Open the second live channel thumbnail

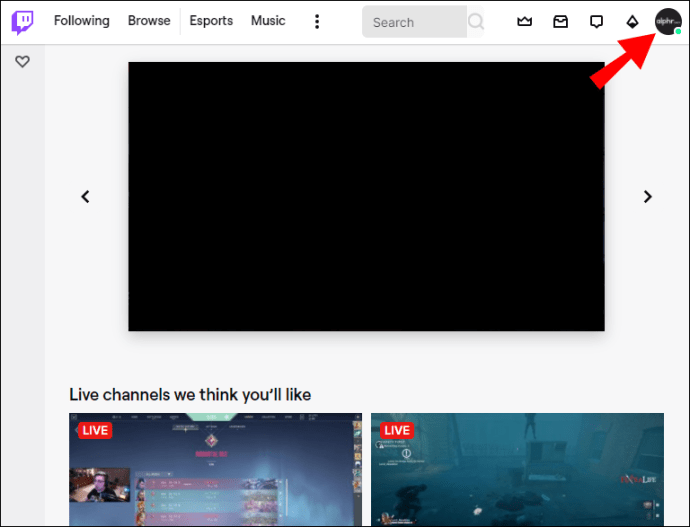point(517,470)
